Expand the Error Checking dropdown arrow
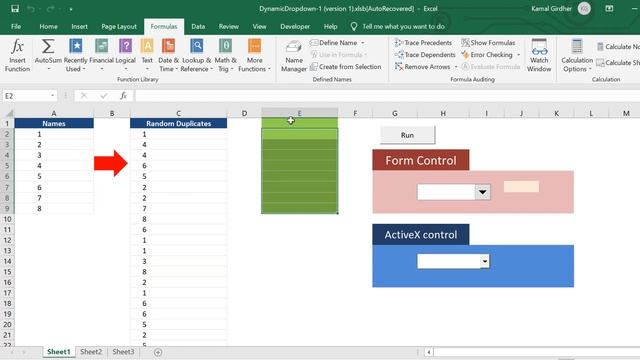 [x=518, y=55]
